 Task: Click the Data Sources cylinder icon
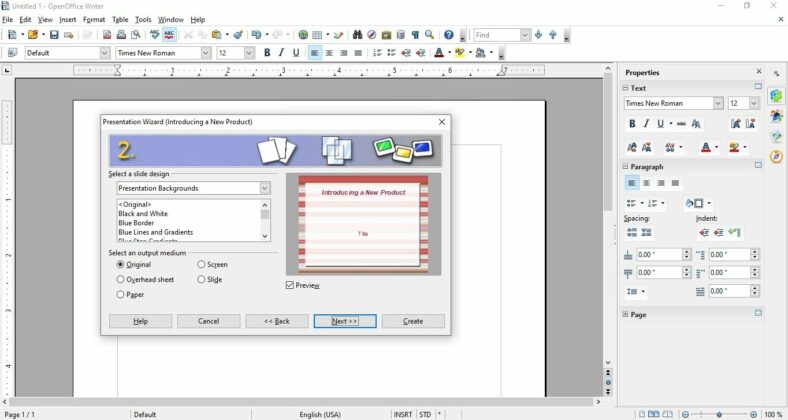coord(401,35)
